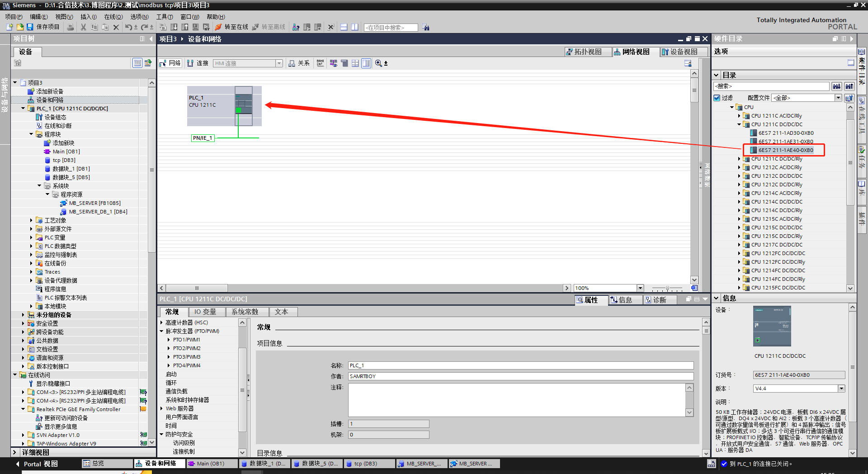Open the 在线(O) menu
The height and width of the screenshot is (474, 868).
(113, 17)
